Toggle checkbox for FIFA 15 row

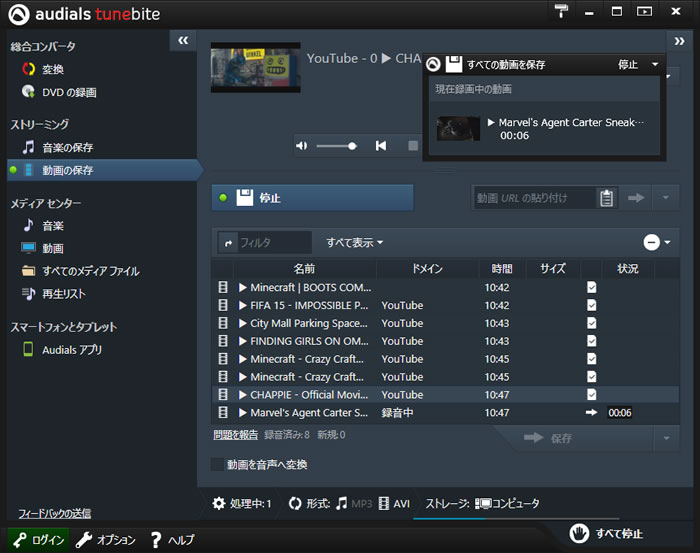[592, 305]
